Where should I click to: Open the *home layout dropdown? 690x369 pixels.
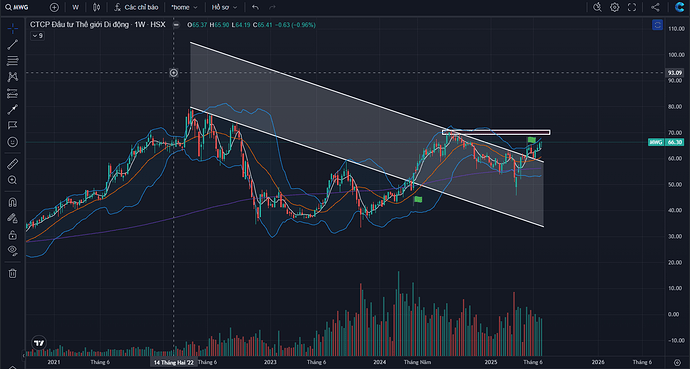184,7
